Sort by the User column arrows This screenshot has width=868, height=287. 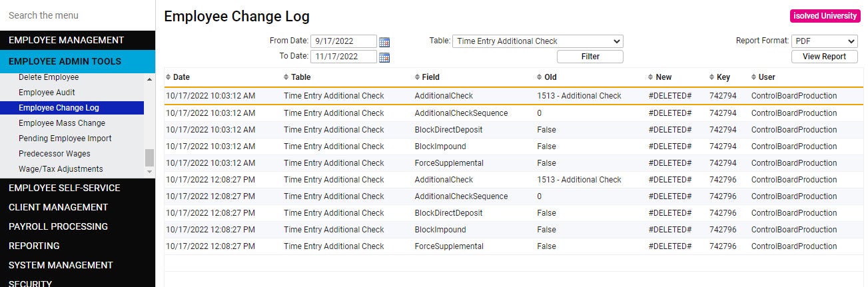pos(753,77)
